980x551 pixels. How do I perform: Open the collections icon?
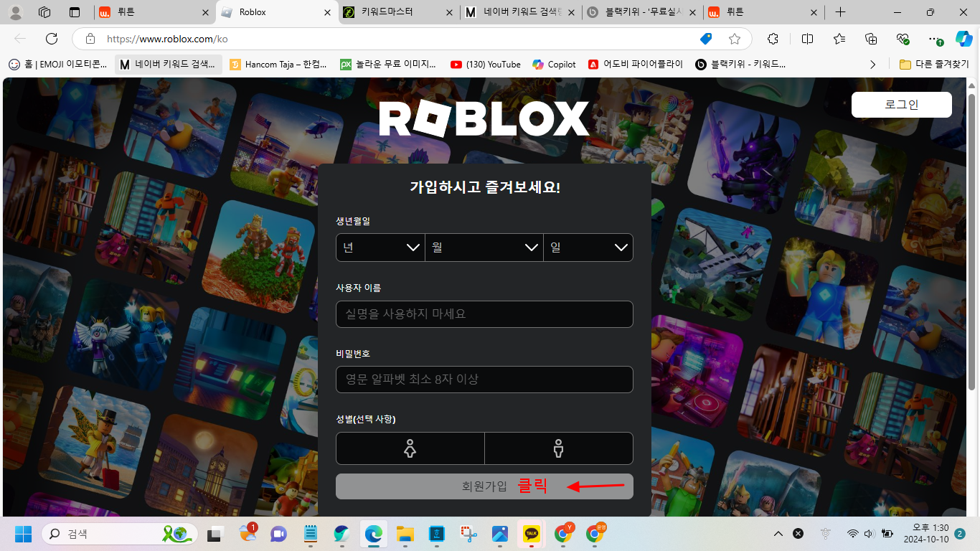click(871, 39)
